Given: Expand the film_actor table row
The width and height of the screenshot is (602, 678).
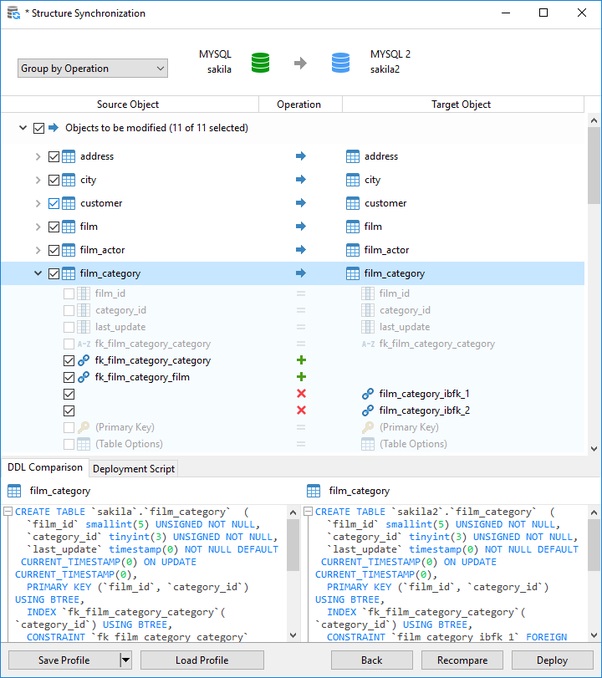Looking at the screenshot, I should click(x=38, y=249).
